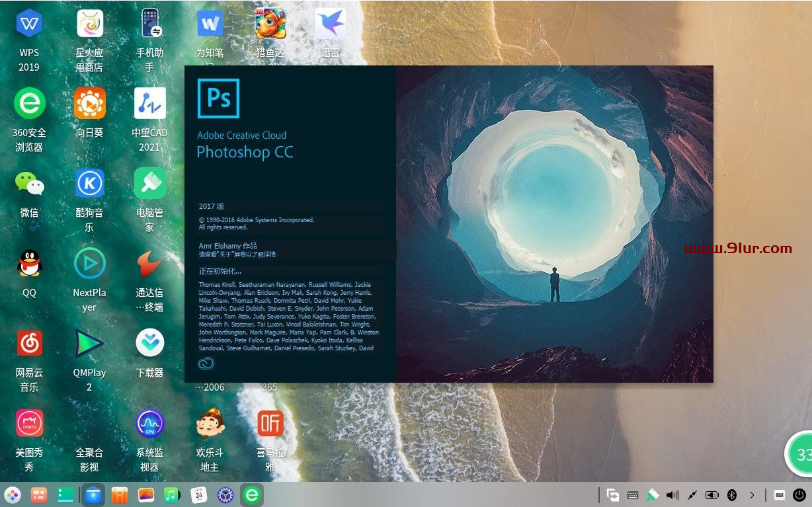Viewport: 812px width, 507px height.
Task: Open the Kugou Music (酷狗音乐) icon
Action: click(89, 184)
